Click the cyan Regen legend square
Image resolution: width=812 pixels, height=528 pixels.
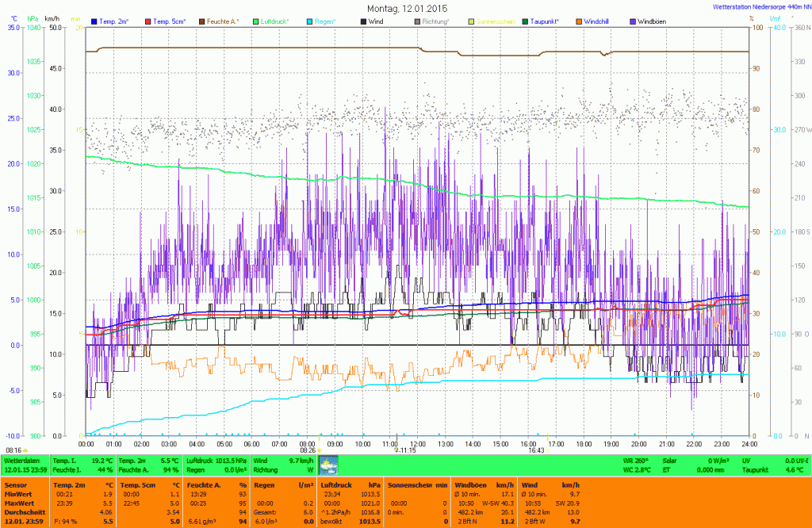tap(310, 20)
